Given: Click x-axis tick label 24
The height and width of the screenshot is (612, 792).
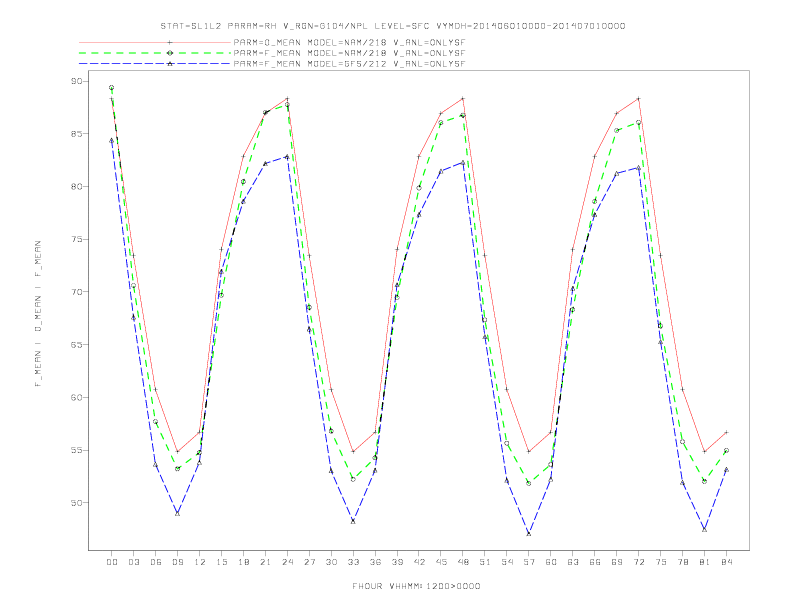Looking at the screenshot, I should click(x=287, y=562).
